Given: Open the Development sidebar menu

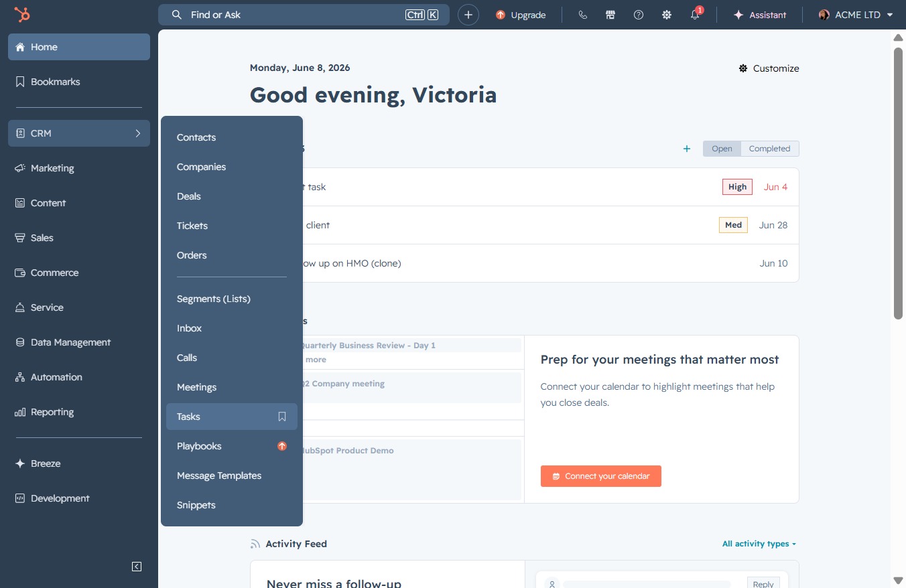Looking at the screenshot, I should [79, 498].
